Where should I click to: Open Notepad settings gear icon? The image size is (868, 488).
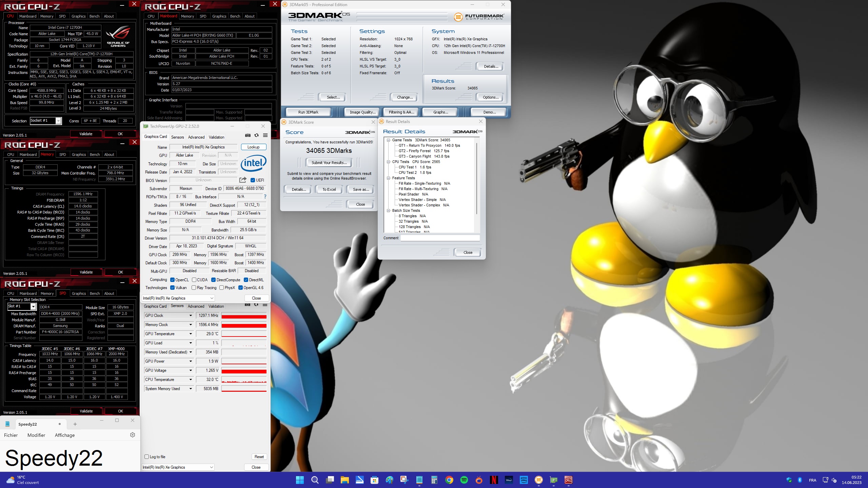click(x=133, y=435)
